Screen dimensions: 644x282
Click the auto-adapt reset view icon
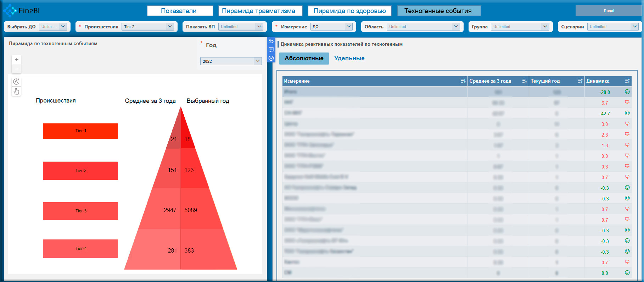[x=16, y=82]
